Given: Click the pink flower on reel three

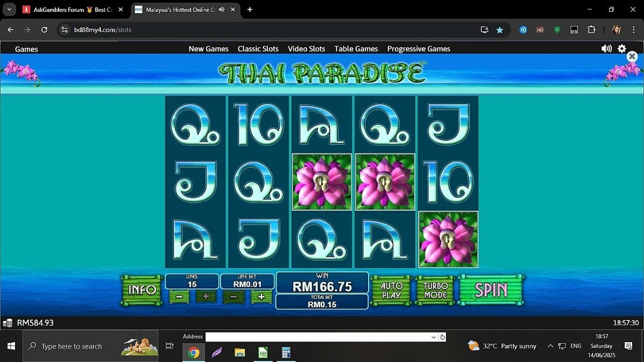Looking at the screenshot, I should click(321, 182).
